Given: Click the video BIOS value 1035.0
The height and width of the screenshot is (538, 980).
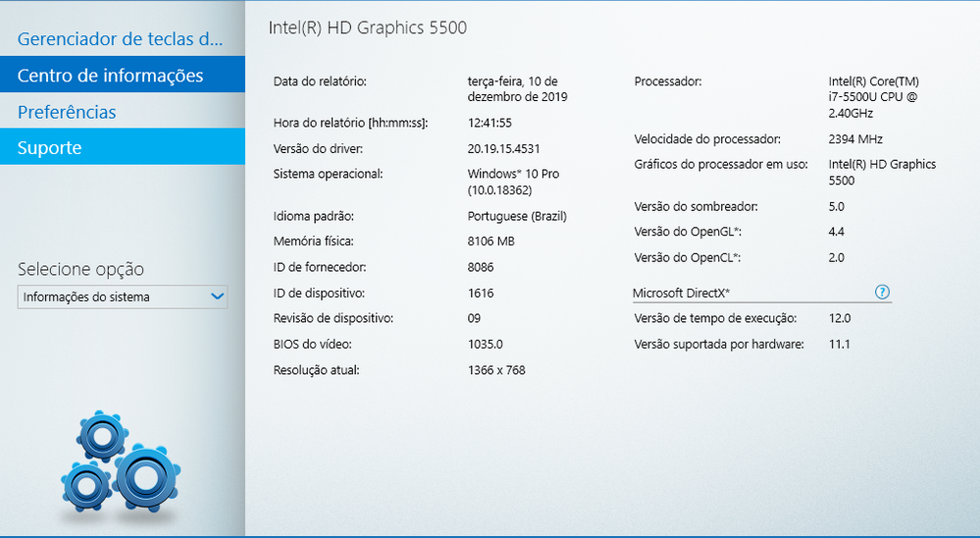Looking at the screenshot, I should pos(485,344).
